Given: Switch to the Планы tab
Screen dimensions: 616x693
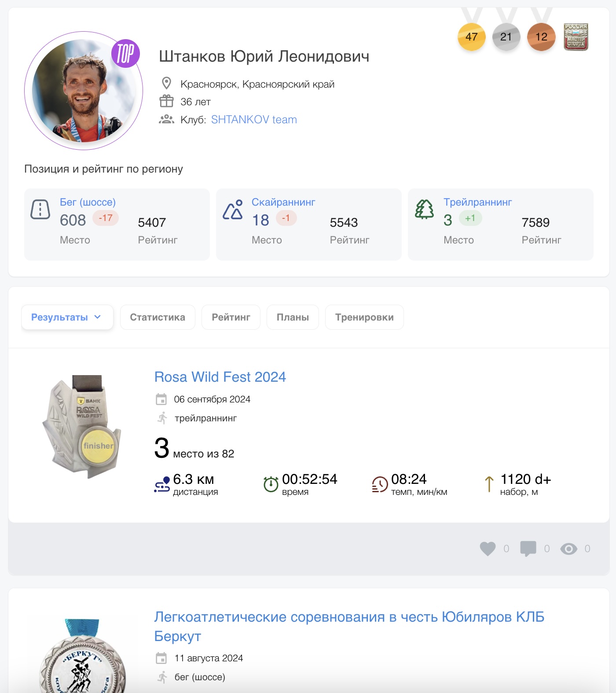Looking at the screenshot, I should [293, 317].
